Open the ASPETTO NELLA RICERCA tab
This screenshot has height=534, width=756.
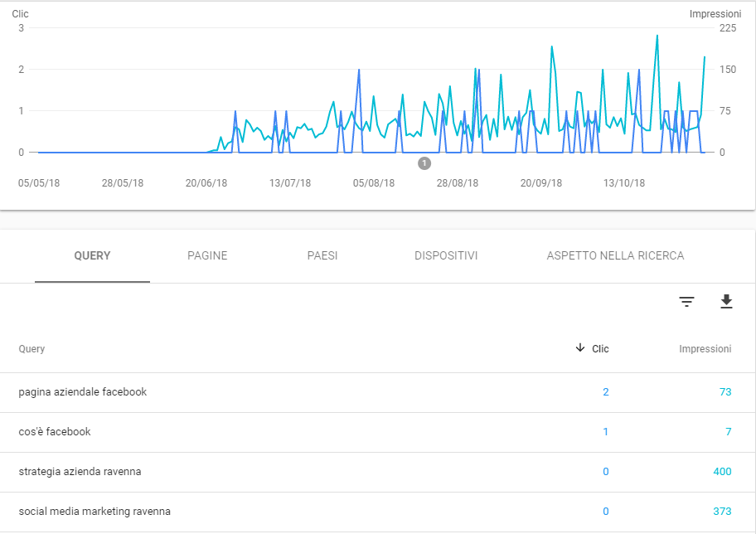click(615, 256)
